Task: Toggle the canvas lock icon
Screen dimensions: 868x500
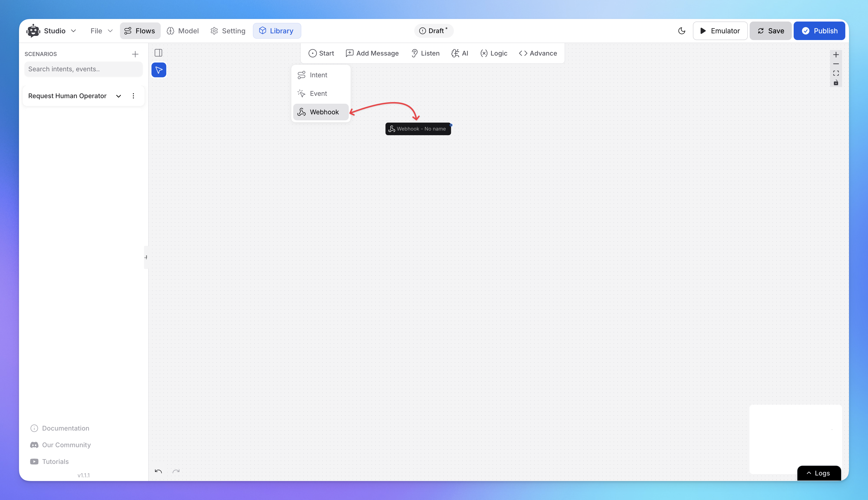Action: click(x=836, y=83)
